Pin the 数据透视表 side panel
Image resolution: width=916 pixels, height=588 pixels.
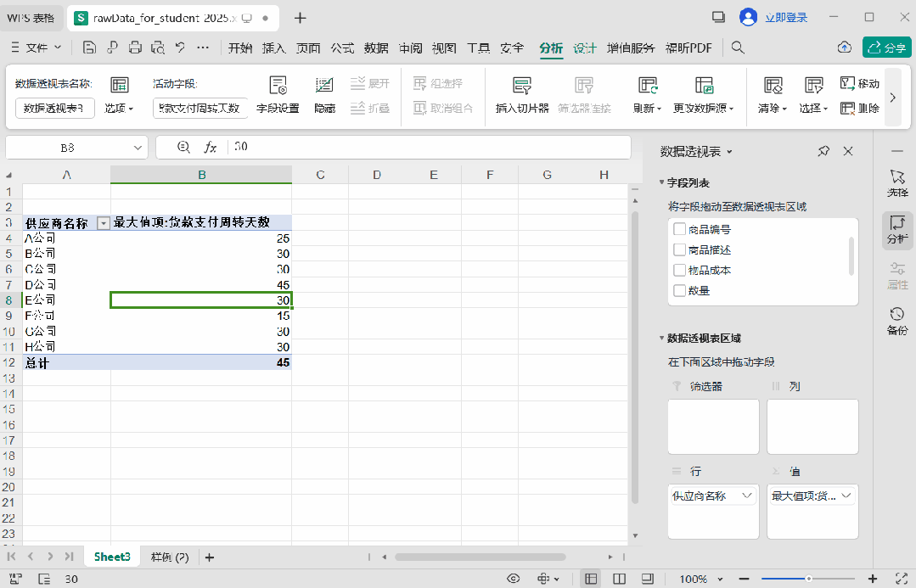coord(823,152)
